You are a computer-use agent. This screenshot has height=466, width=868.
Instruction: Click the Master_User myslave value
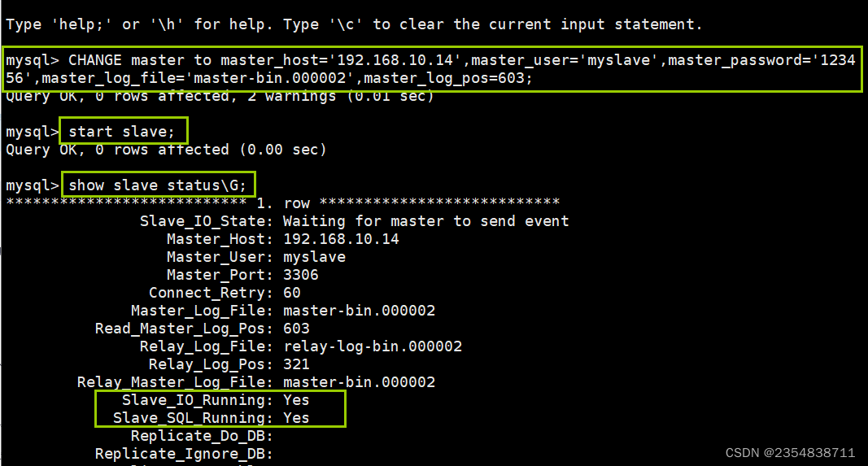pyautogui.click(x=315, y=257)
